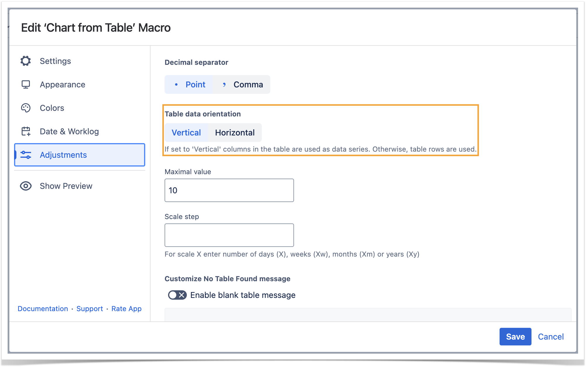The height and width of the screenshot is (368, 588).
Task: Select Horizontal table data orientation
Action: pyautogui.click(x=235, y=133)
